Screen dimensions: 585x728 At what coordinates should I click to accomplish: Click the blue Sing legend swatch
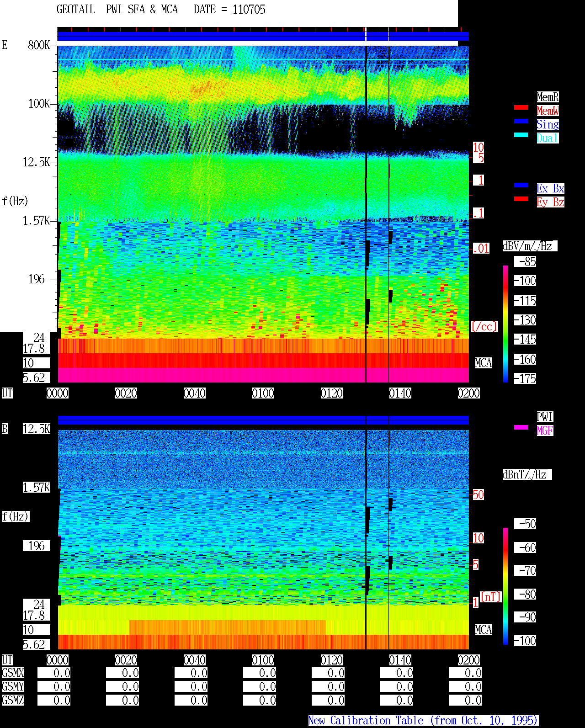point(521,121)
